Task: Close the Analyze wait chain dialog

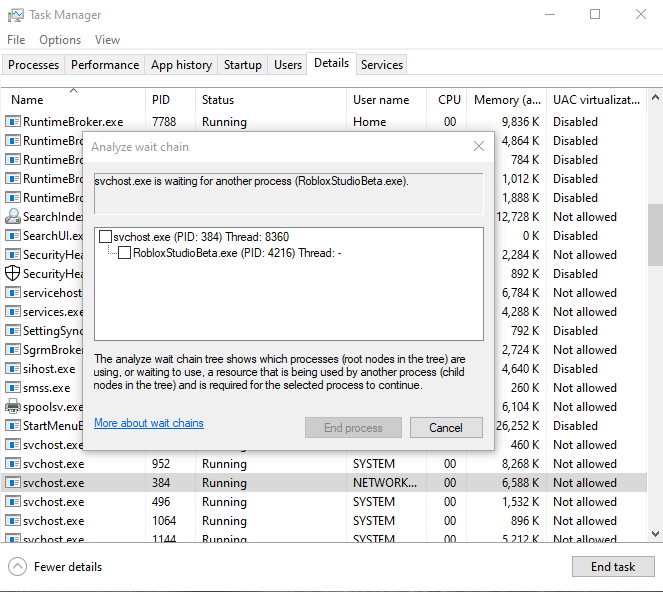Action: click(479, 146)
